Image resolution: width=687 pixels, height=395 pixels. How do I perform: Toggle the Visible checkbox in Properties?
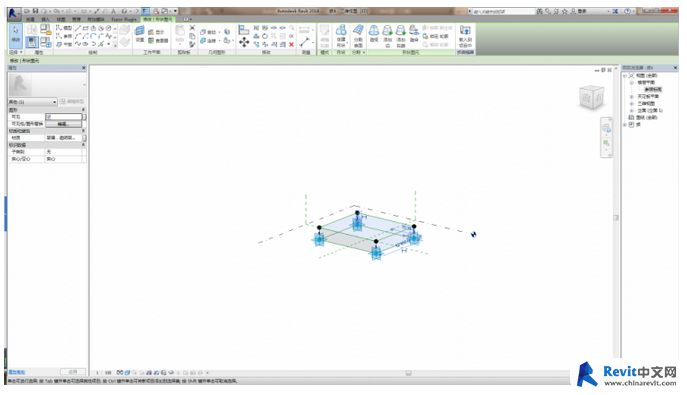click(49, 117)
